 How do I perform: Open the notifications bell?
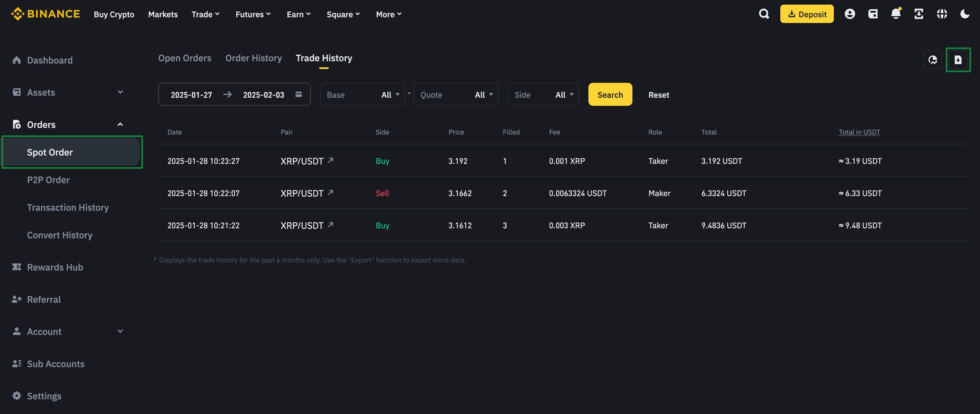point(895,14)
